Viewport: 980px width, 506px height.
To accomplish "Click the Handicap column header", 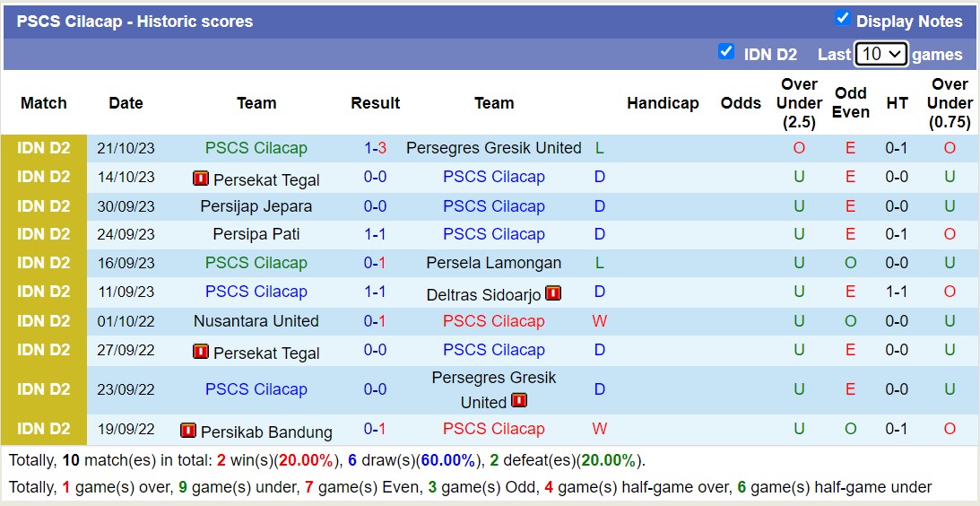I will point(663,103).
